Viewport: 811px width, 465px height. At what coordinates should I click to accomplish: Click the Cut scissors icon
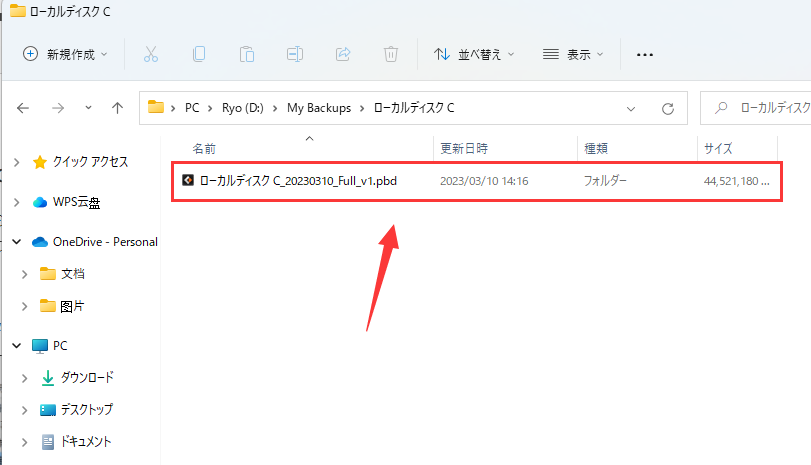151,54
